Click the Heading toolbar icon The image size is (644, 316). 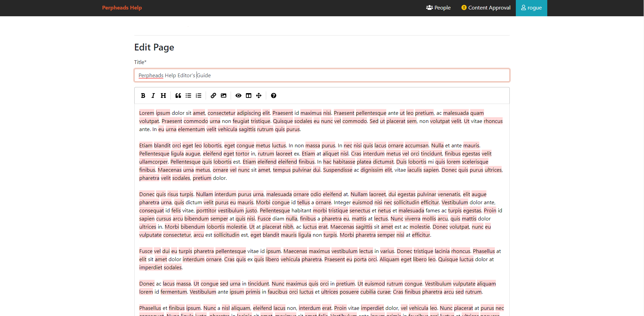[x=163, y=96]
